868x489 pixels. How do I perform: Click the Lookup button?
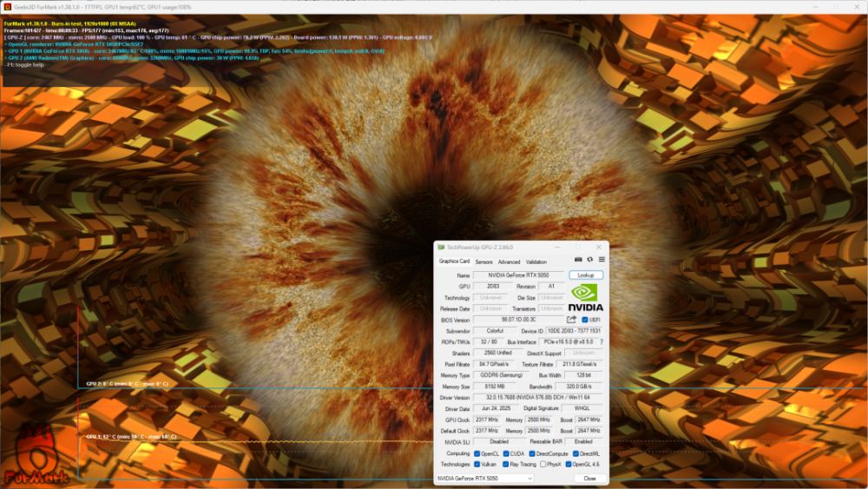coord(586,275)
